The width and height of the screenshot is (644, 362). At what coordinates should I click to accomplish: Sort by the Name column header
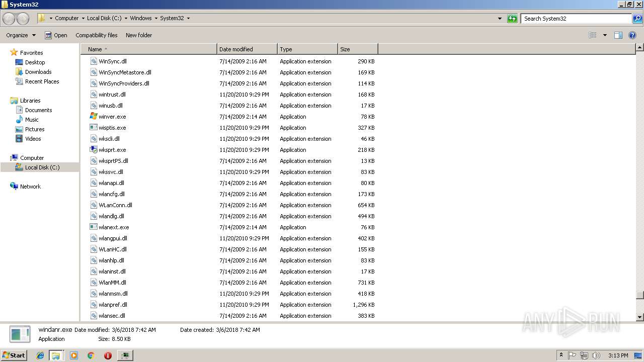coord(149,49)
